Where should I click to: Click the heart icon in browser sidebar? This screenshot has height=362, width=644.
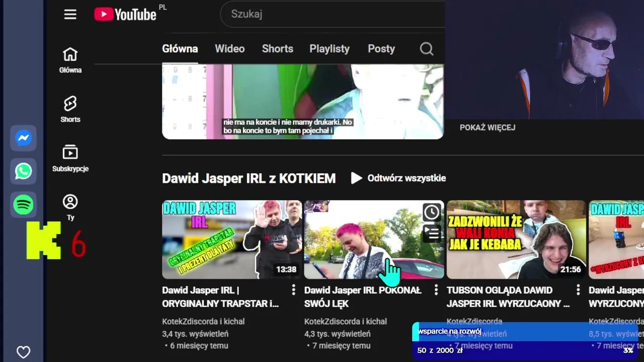click(23, 352)
